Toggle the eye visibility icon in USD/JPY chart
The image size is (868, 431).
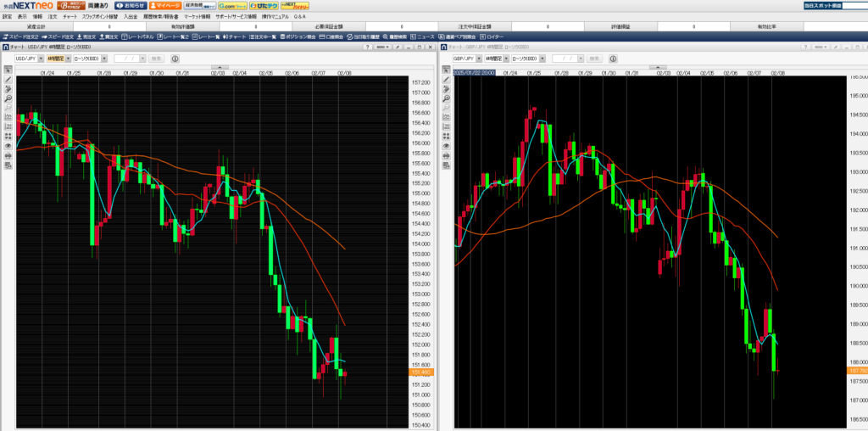[x=8, y=146]
